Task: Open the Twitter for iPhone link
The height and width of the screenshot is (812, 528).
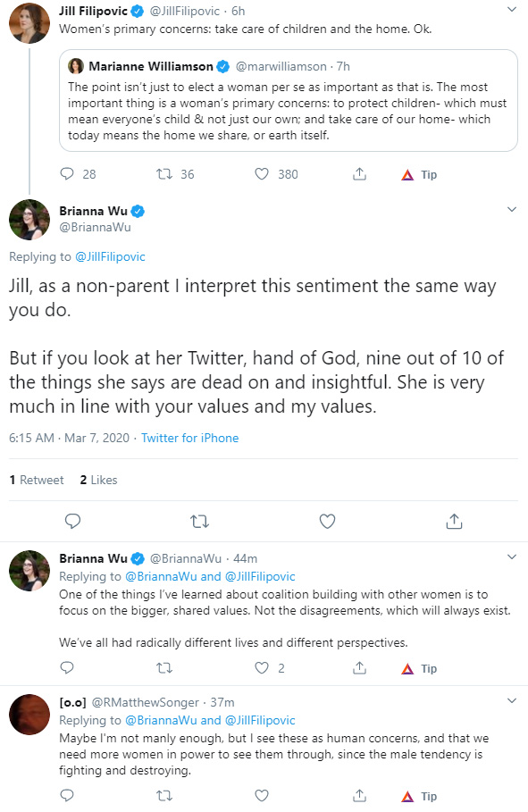Action: (x=189, y=438)
